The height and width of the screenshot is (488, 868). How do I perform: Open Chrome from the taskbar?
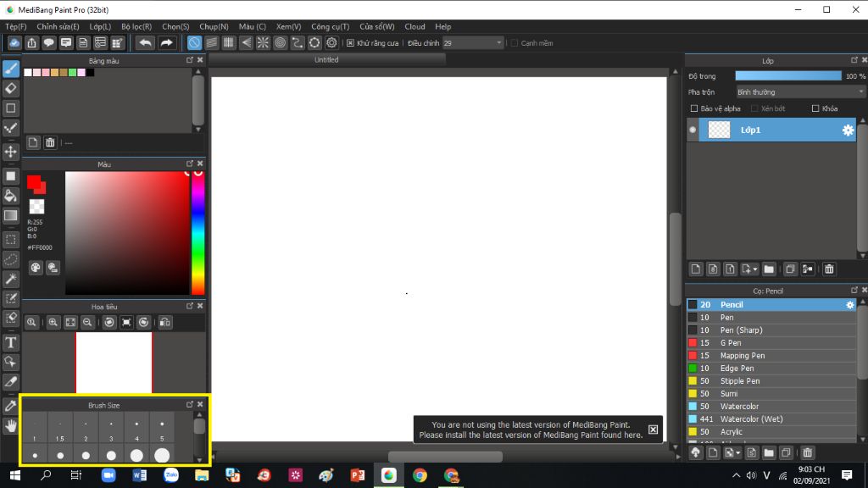[x=420, y=475]
